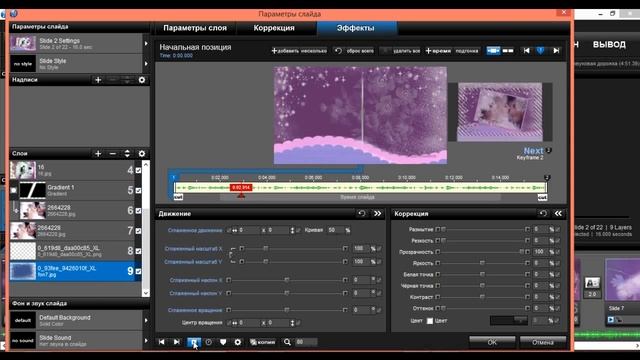The height and width of the screenshot is (360, 640).
Task: Open the ВЫВОД tab in the main window
Action: [609, 44]
